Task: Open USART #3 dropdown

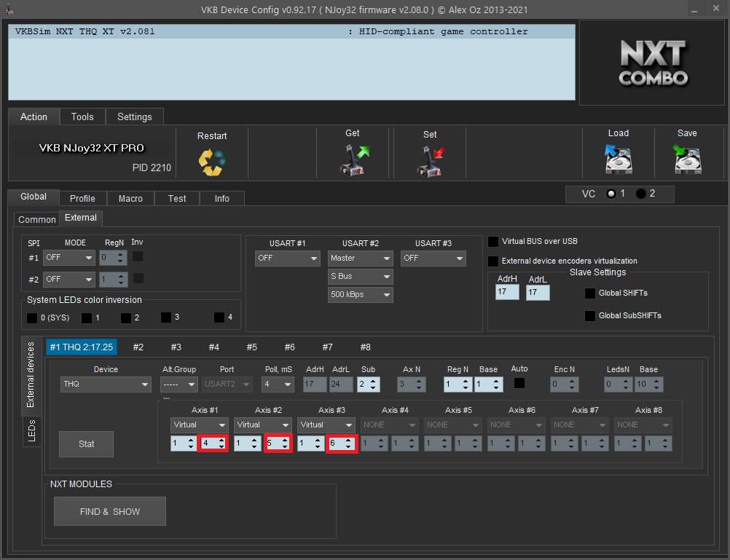Action: coord(433,259)
